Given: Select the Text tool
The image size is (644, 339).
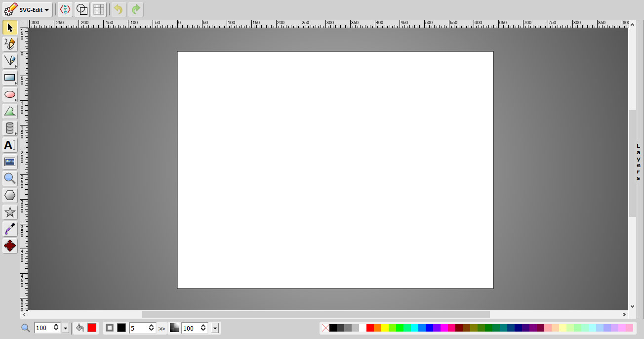Looking at the screenshot, I should pyautogui.click(x=10, y=145).
